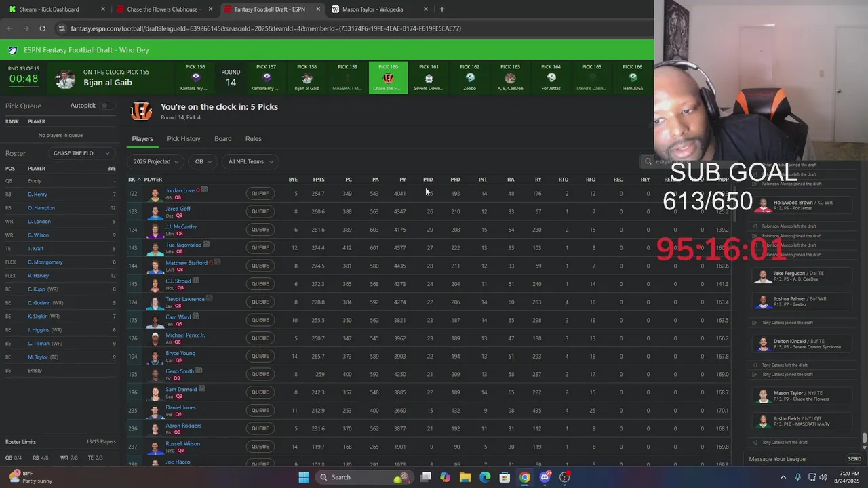Open Sam Darnold's news note icon

tap(201, 389)
